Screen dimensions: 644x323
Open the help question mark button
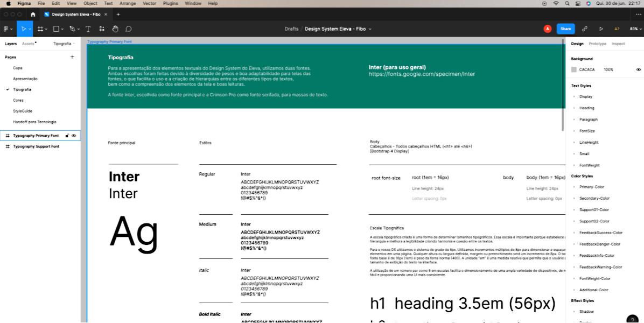point(633,320)
